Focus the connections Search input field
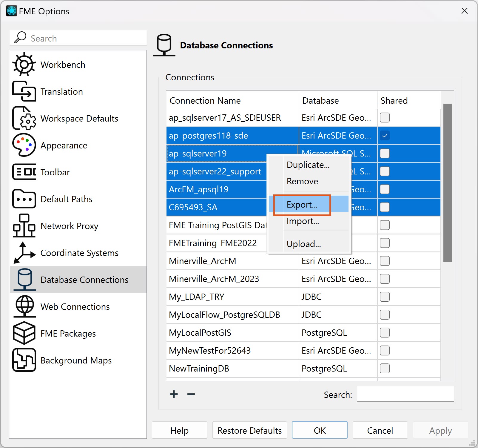This screenshot has width=478, height=448. click(x=405, y=394)
